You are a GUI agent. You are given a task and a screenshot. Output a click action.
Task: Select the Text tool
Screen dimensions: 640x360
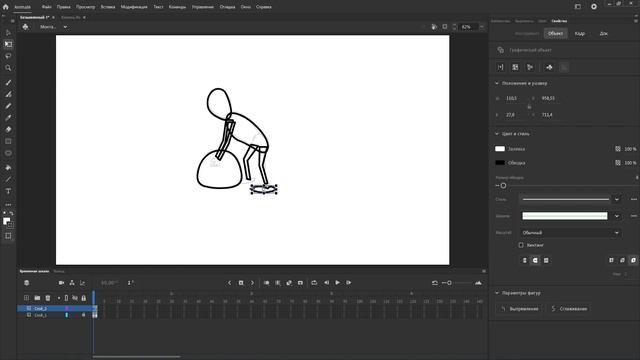click(8, 191)
